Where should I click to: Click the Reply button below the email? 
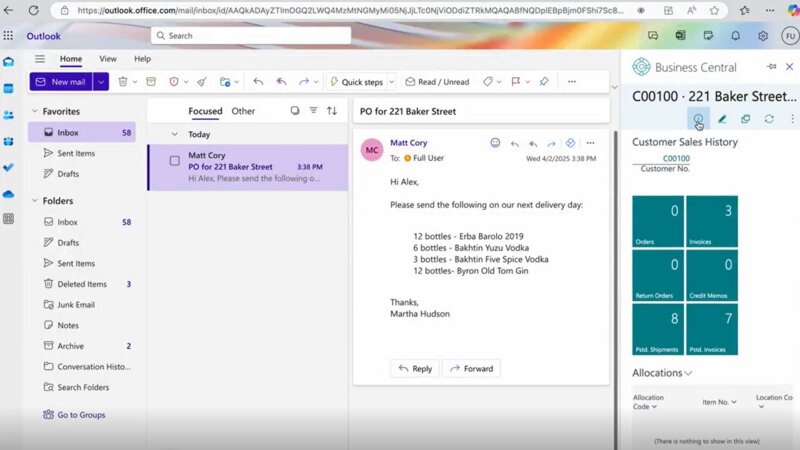coord(415,368)
